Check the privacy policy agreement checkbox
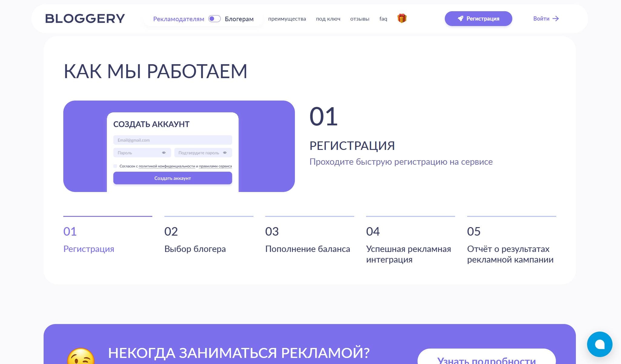621x364 pixels. tap(115, 166)
